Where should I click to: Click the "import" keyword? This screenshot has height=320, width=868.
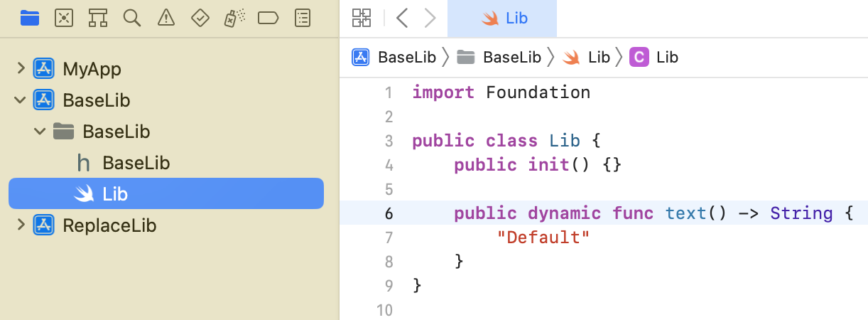(x=443, y=92)
